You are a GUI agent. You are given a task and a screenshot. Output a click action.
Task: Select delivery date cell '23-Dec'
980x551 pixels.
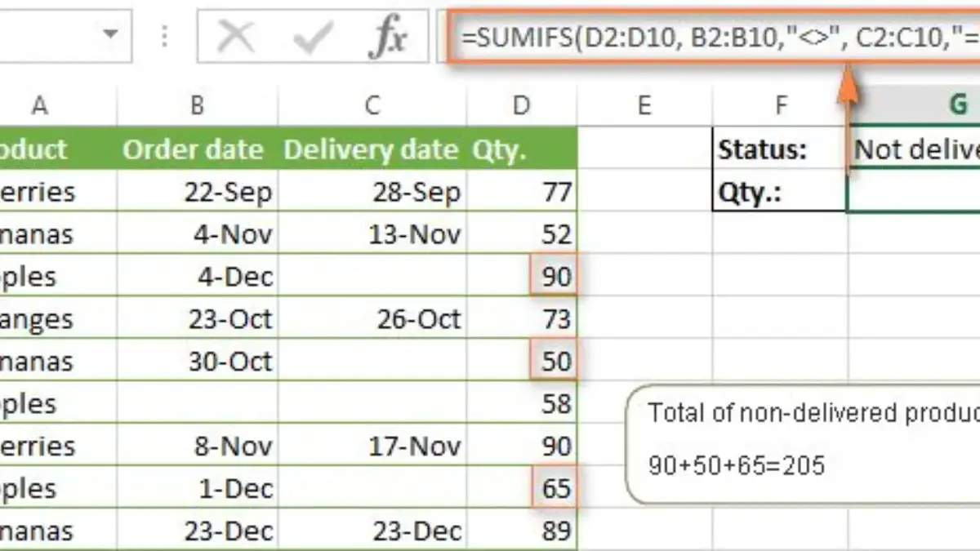pos(372,531)
